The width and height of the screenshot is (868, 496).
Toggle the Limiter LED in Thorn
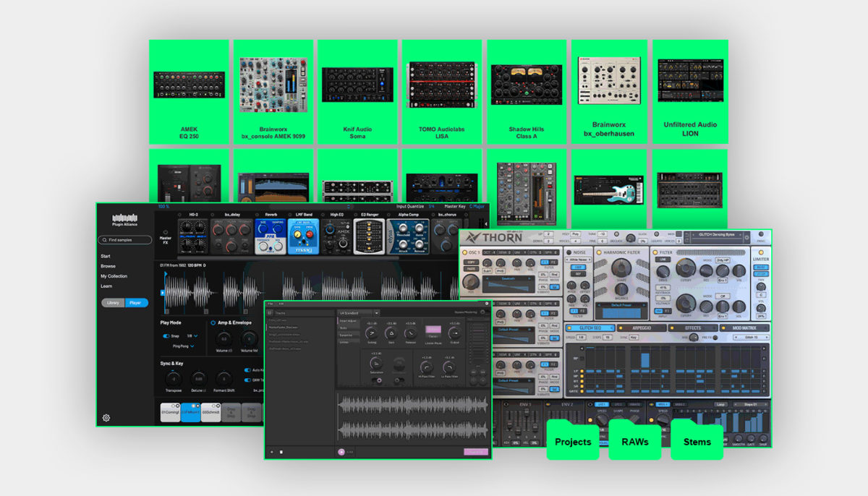(x=761, y=252)
